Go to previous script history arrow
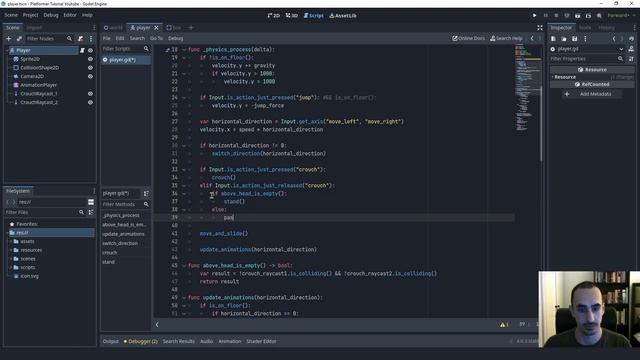The image size is (640, 360). pyautogui.click(x=532, y=38)
